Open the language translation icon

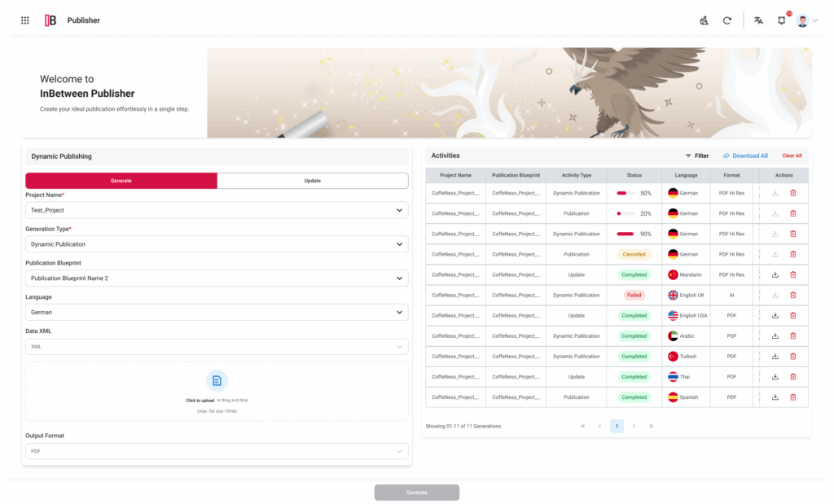point(758,20)
